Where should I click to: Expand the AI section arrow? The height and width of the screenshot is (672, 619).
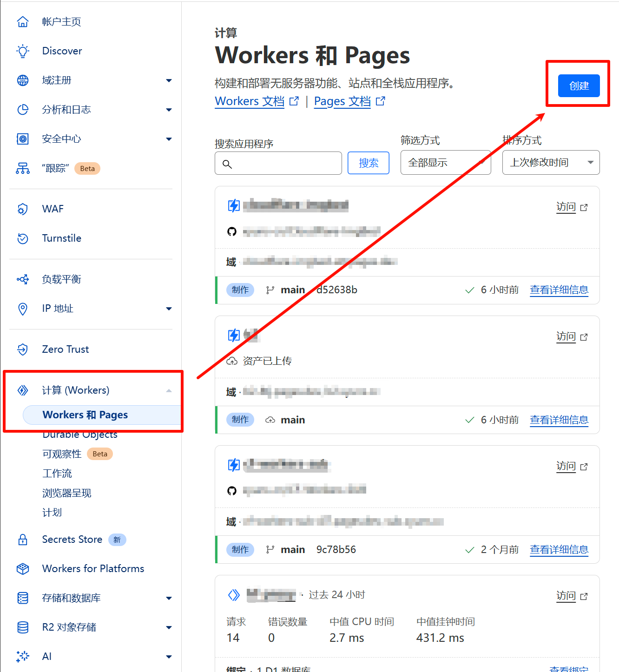169,657
